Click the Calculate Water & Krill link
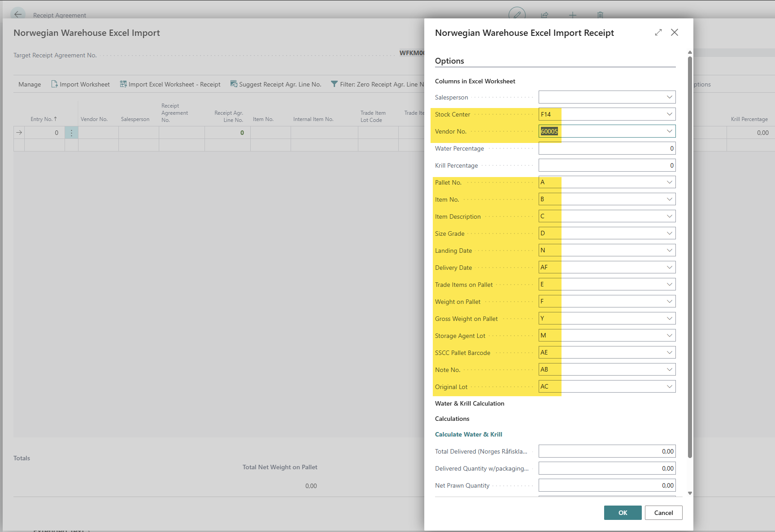The width and height of the screenshot is (775, 532). [x=468, y=434]
